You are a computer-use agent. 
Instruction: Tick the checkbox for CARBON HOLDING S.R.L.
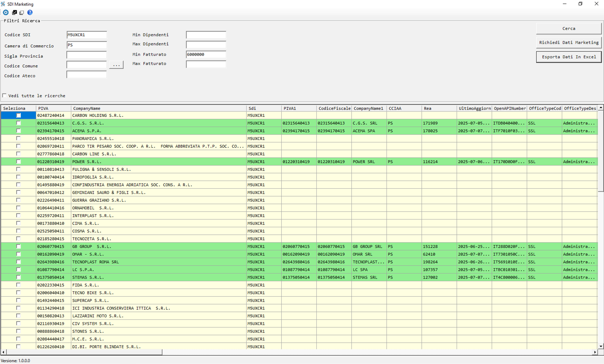click(x=19, y=115)
